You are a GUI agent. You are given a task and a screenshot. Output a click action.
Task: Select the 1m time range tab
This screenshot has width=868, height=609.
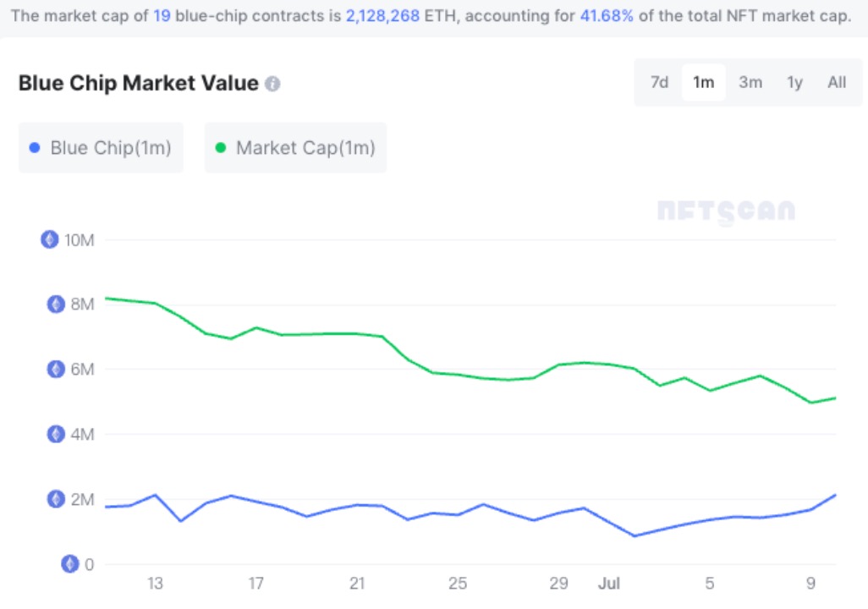click(703, 82)
